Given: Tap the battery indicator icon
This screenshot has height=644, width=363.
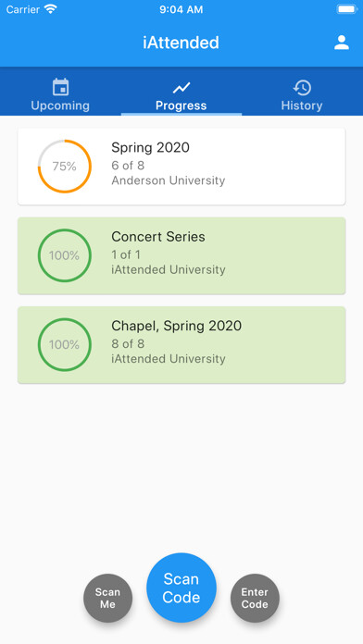Looking at the screenshot, I should point(347,9).
